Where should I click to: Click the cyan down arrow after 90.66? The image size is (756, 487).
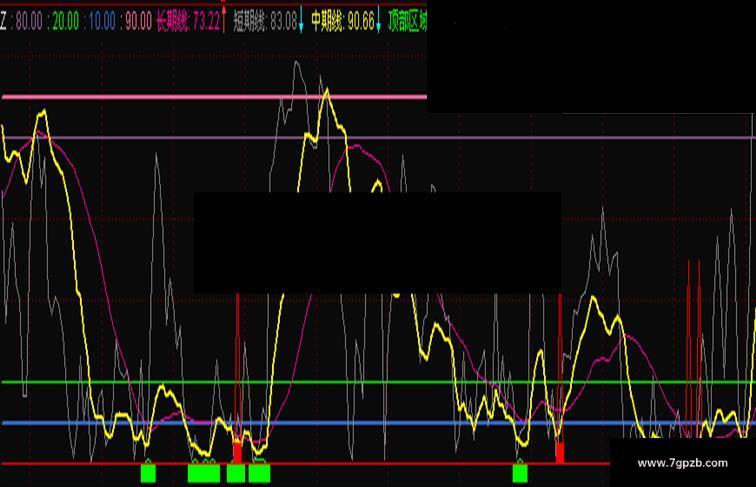[x=378, y=19]
